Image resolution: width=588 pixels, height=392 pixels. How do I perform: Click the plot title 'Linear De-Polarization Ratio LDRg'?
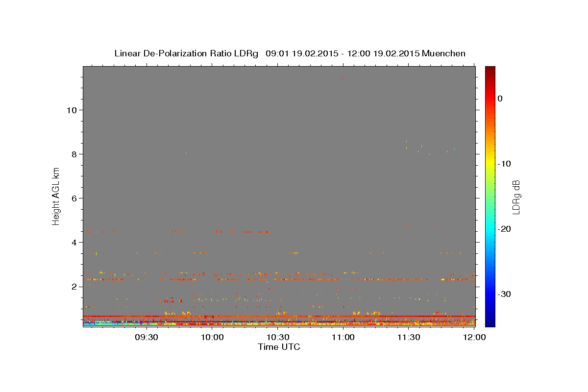click(186, 53)
